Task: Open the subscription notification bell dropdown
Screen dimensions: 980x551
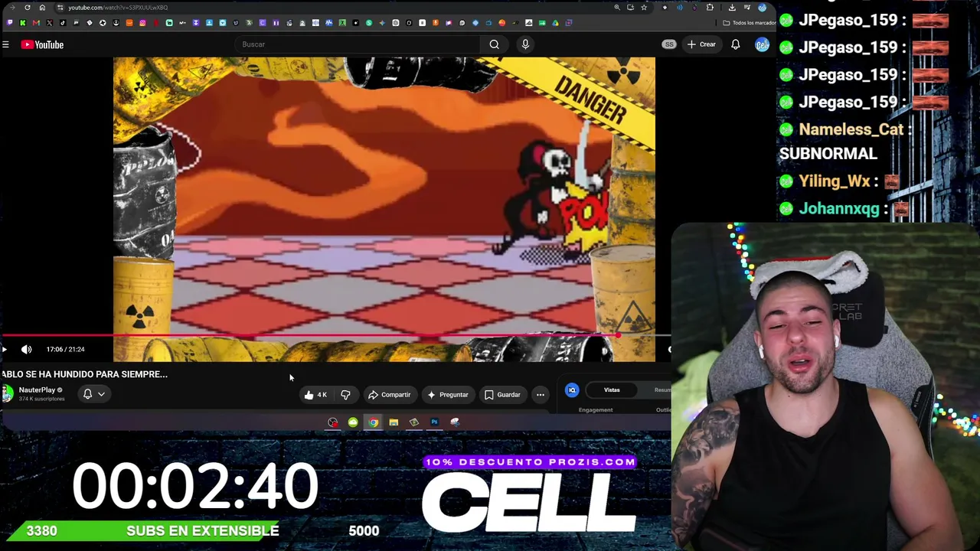Action: pyautogui.click(x=93, y=394)
